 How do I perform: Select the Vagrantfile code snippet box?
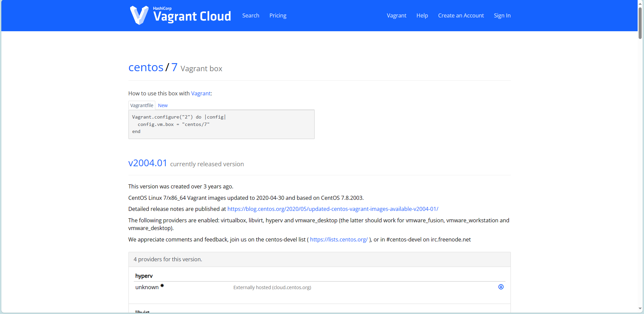coord(221,124)
